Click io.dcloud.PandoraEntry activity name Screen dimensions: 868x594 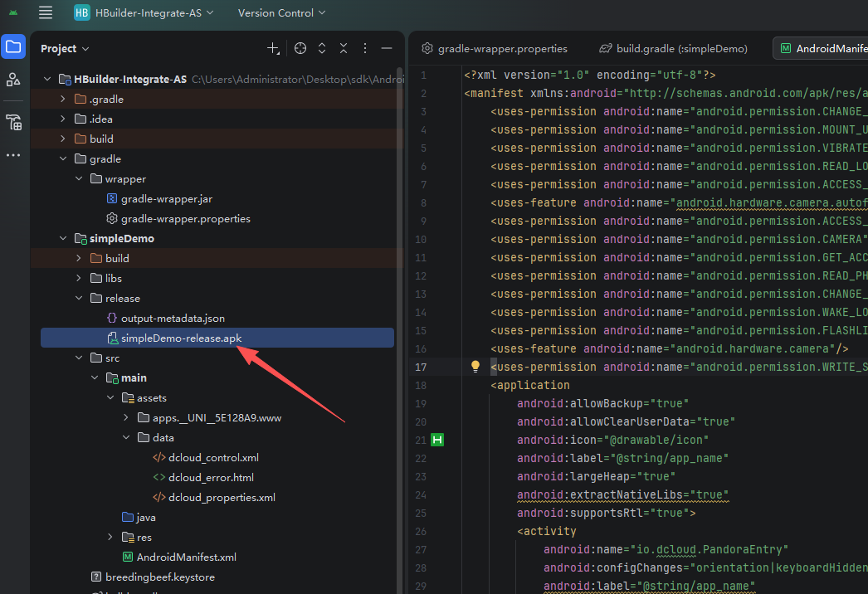click(x=709, y=550)
